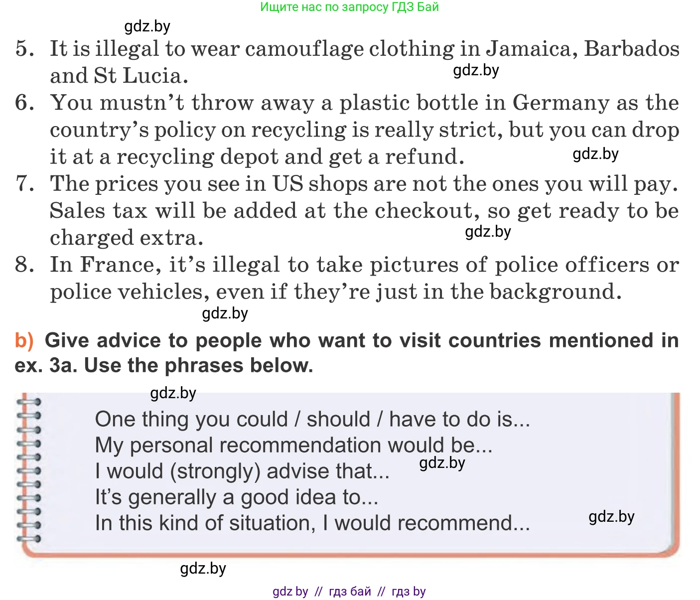Click the orange "b)" exercise label
Viewport: 700px width, 600px height.
24,341
